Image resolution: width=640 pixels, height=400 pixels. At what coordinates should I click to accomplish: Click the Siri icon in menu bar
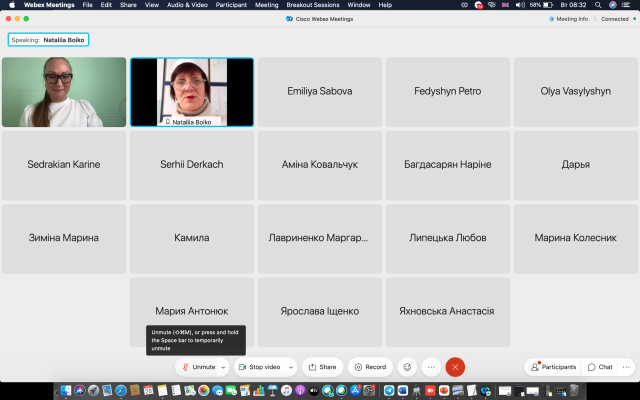click(x=613, y=5)
